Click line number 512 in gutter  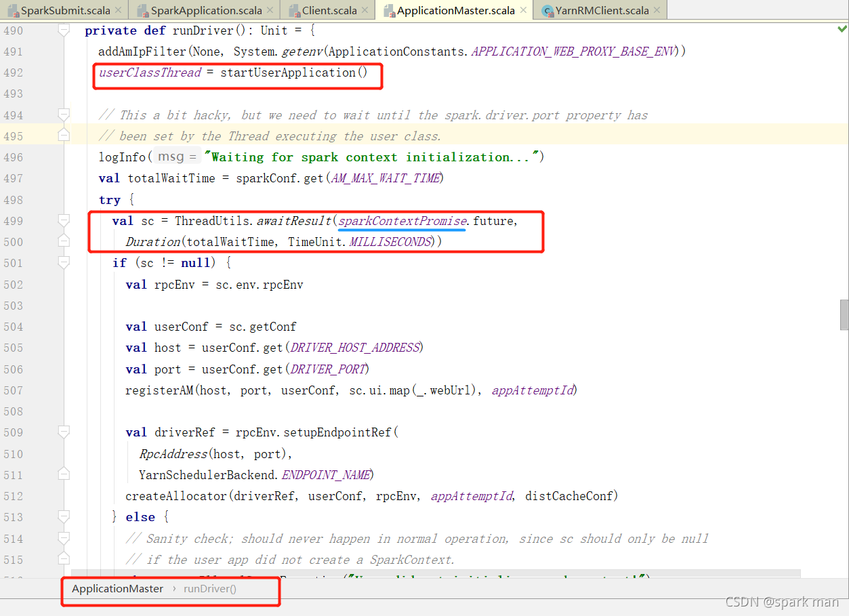point(14,496)
